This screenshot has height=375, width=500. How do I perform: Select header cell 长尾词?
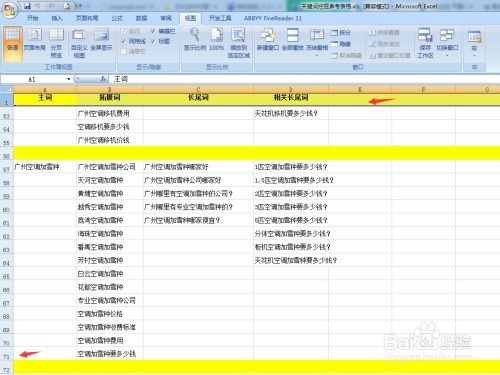pyautogui.click(x=198, y=98)
